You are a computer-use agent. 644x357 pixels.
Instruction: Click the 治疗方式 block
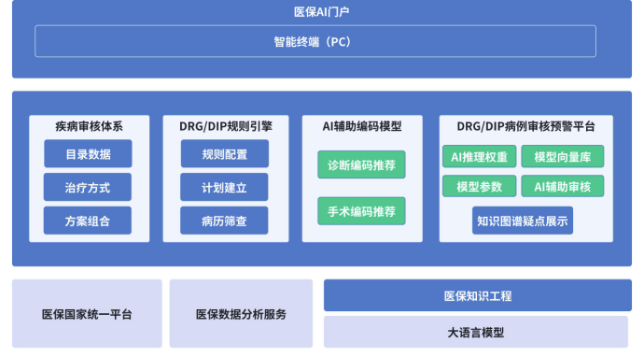pos(88,187)
